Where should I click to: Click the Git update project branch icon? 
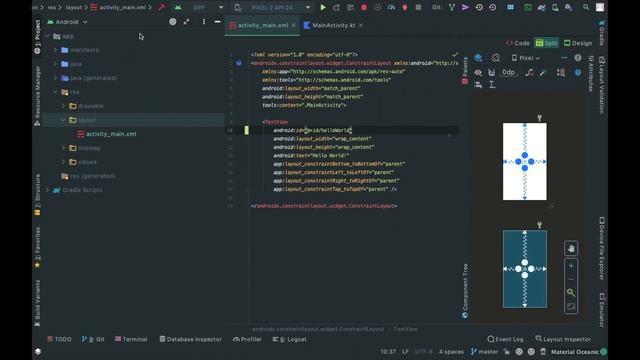pyautogui.click(x=452, y=7)
